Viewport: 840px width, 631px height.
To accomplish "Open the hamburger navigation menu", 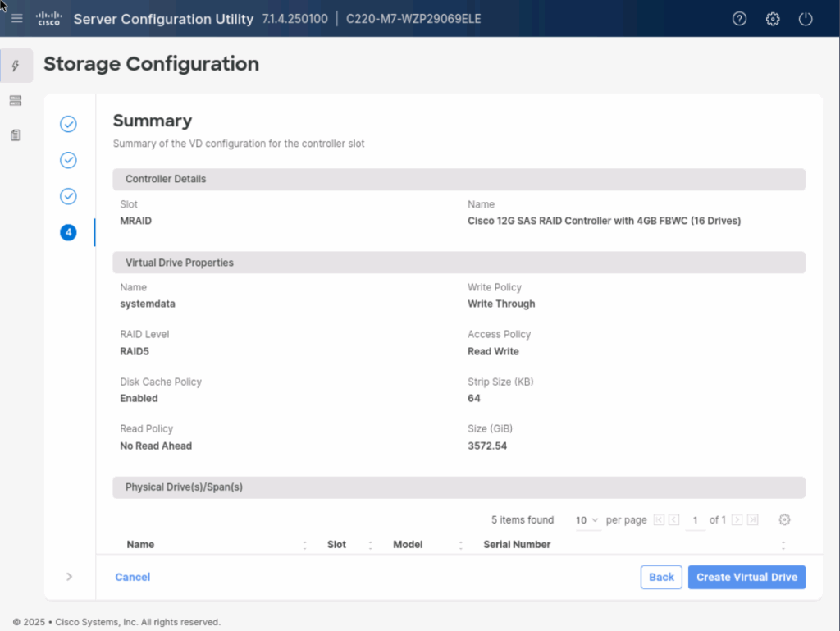I will 16,19.
